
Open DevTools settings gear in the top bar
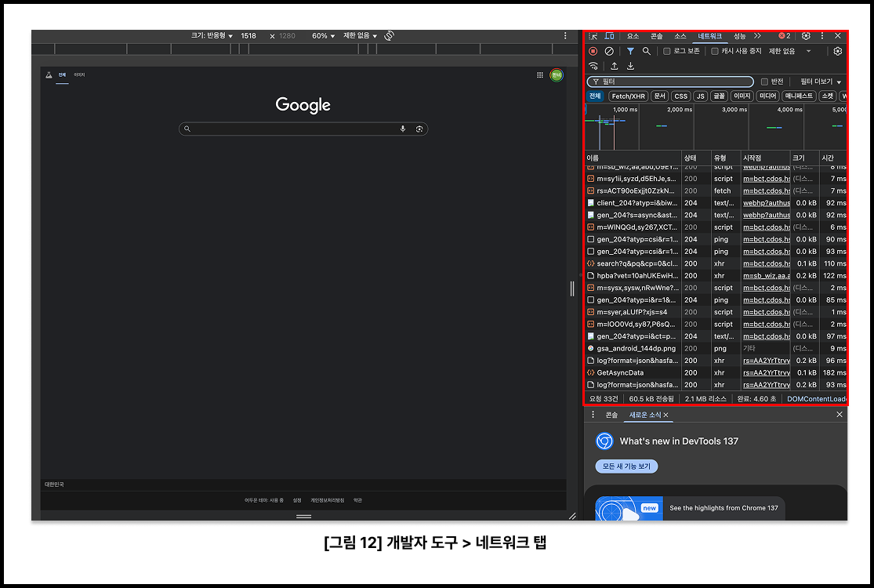coord(806,35)
